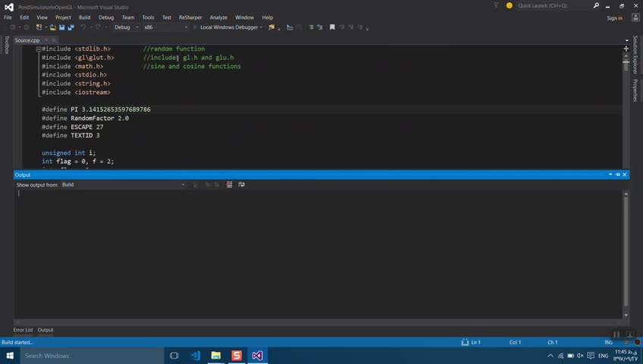643x364 pixels.
Task: Click the Task View taskbar button
Action: point(174,356)
